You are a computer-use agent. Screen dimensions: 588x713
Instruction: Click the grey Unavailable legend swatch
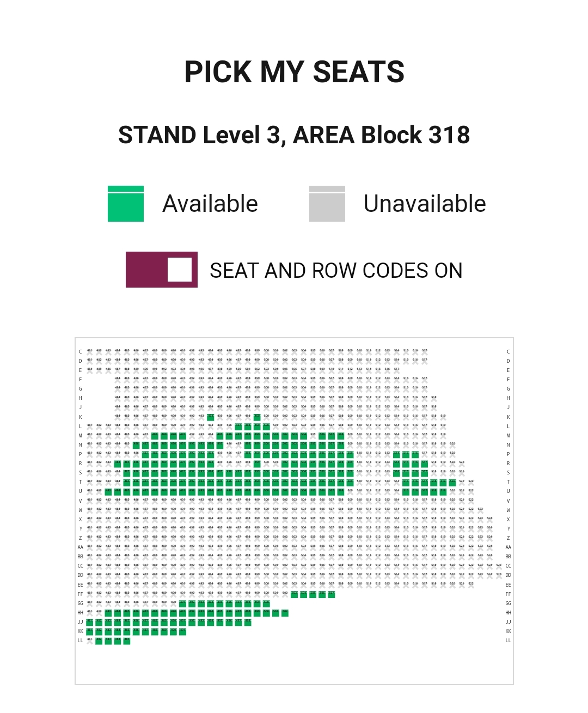point(327,204)
